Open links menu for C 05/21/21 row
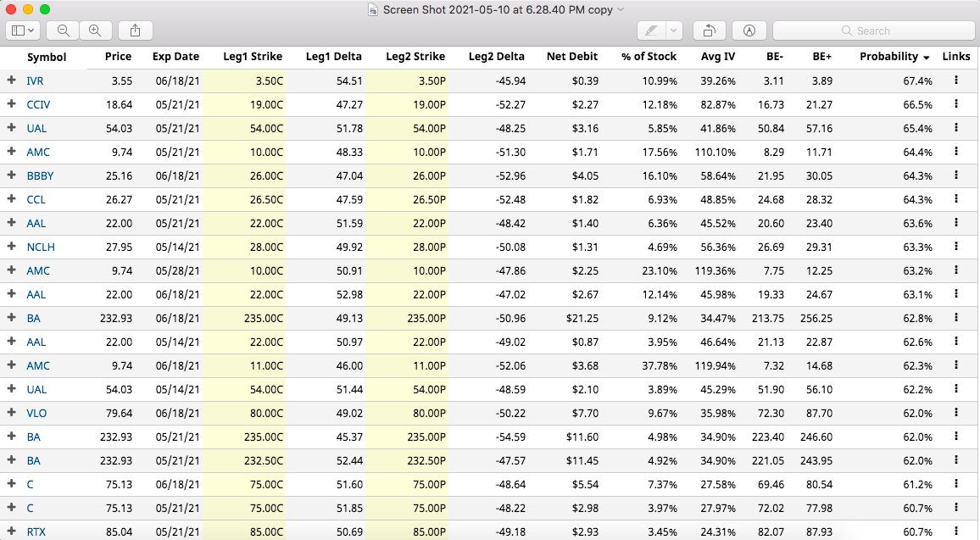 955,508
